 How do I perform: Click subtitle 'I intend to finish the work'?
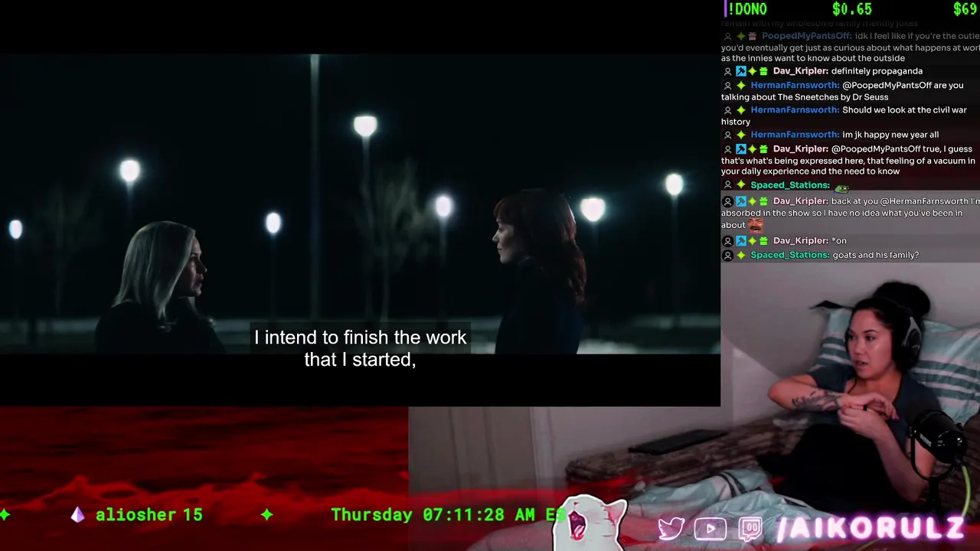coord(360,337)
